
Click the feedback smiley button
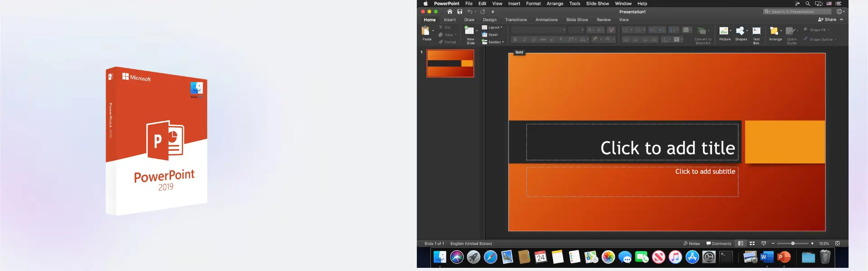pyautogui.click(x=840, y=12)
